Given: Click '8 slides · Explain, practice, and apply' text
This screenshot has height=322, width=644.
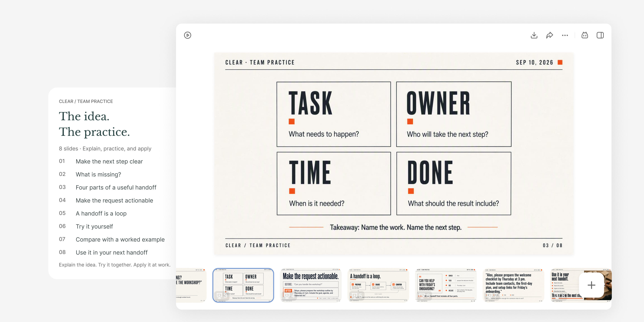Looking at the screenshot, I should click(105, 148).
